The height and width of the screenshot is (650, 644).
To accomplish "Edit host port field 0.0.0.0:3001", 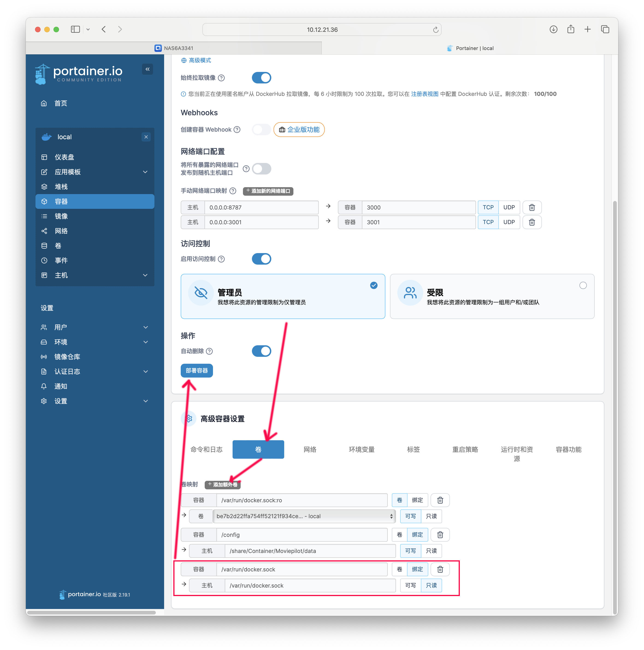I will [x=261, y=222].
